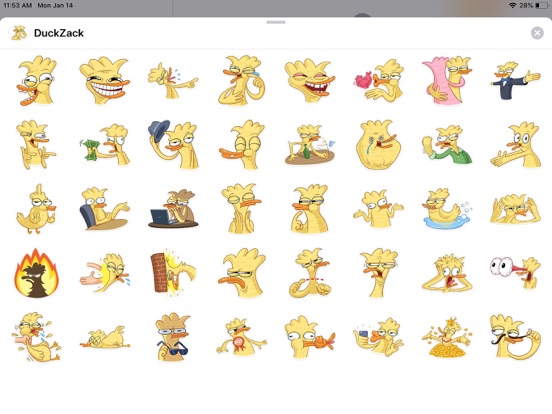
Task: Choose the green sweater duck sticker
Action: [x=446, y=145]
